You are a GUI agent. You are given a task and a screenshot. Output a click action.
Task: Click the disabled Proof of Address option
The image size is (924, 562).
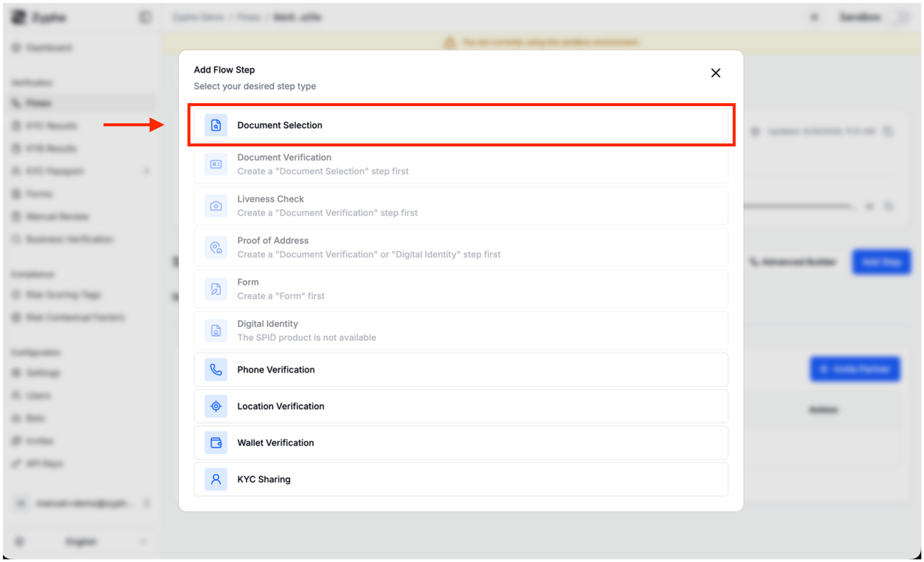[x=461, y=247]
